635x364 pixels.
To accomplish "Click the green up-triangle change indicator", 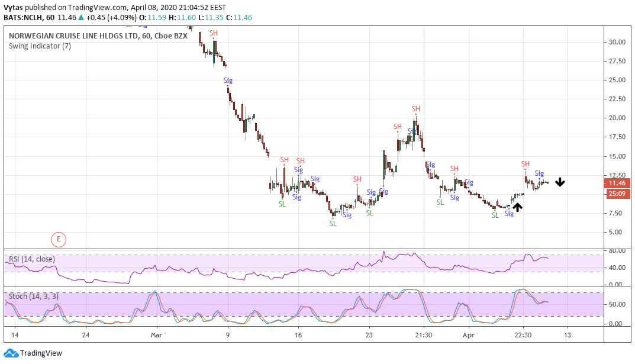I will (81, 17).
